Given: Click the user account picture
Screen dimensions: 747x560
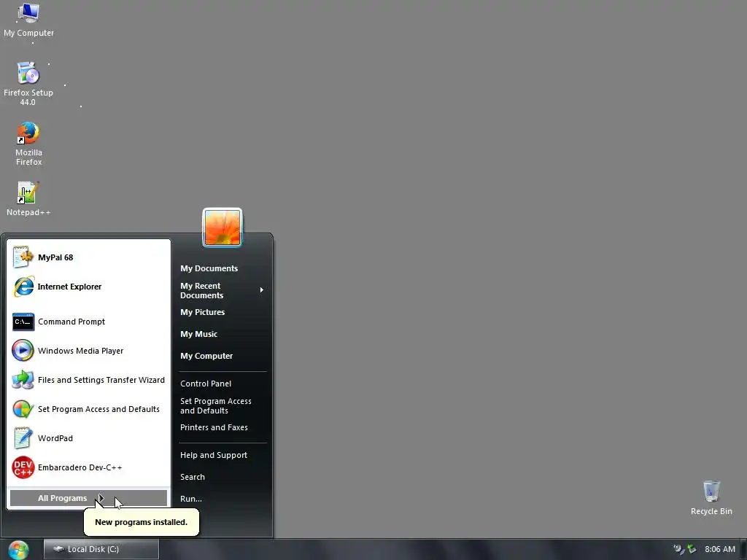Looking at the screenshot, I should coord(222,228).
